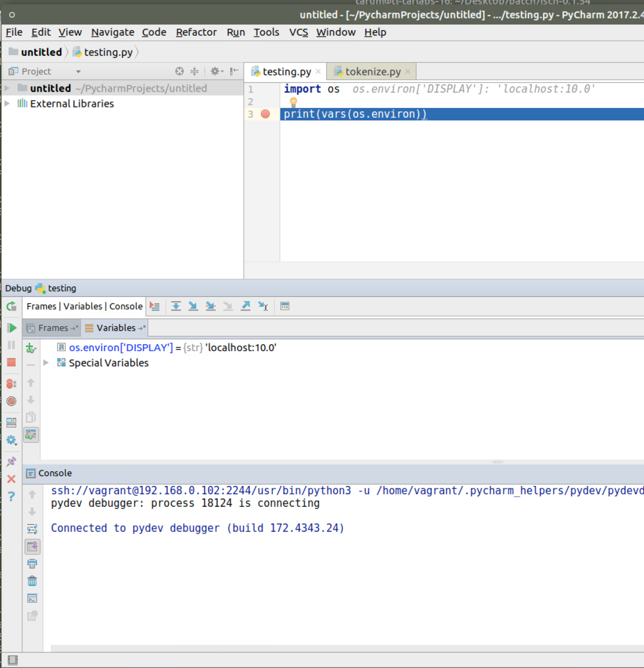Screen dimensions: 644x668
Task: Step into the function call
Action: [x=193, y=306]
